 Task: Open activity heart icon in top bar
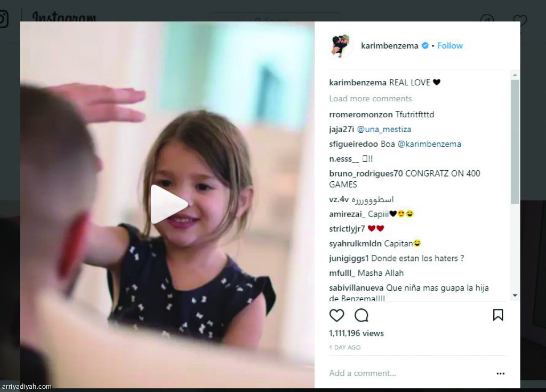pyautogui.click(x=520, y=20)
